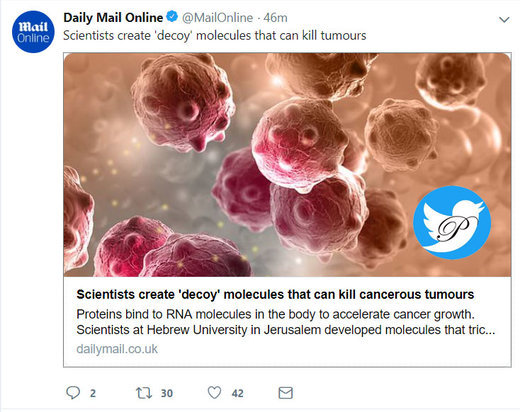The width and height of the screenshot is (520, 412).
Task: Open the tweet options chevron menu
Action: (504, 20)
